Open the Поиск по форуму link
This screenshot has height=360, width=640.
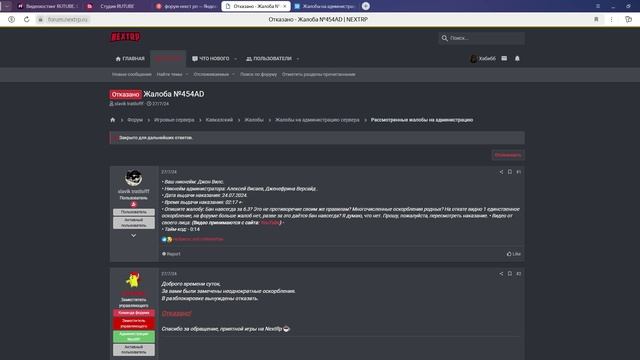(x=258, y=75)
